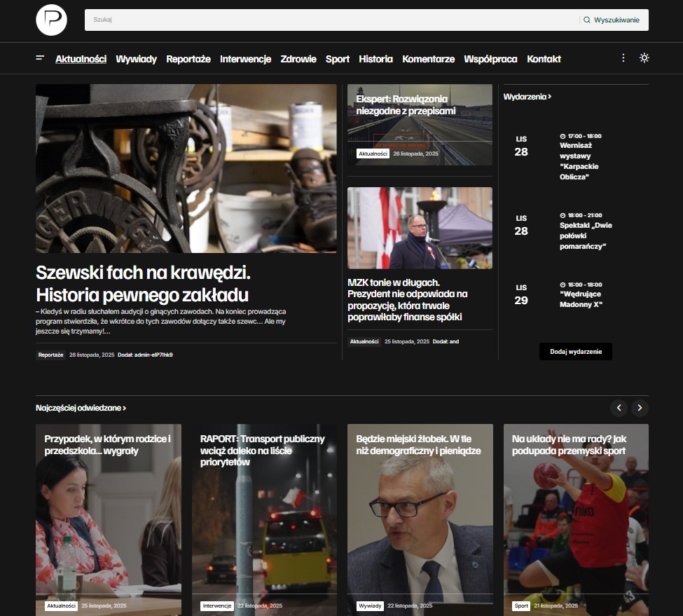This screenshot has height=616, width=683.
Task: Open Wernisaż wystawy Karpackie Oblicza event
Action: (579, 161)
